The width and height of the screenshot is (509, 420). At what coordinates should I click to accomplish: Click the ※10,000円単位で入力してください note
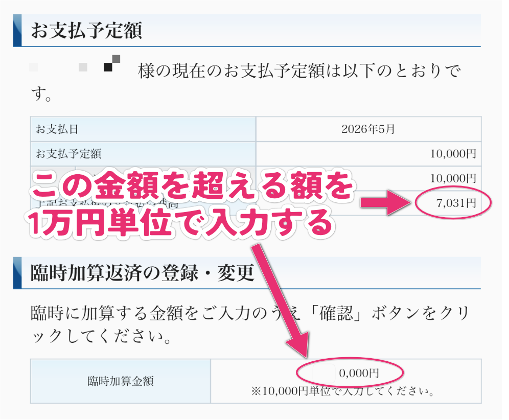click(342, 392)
